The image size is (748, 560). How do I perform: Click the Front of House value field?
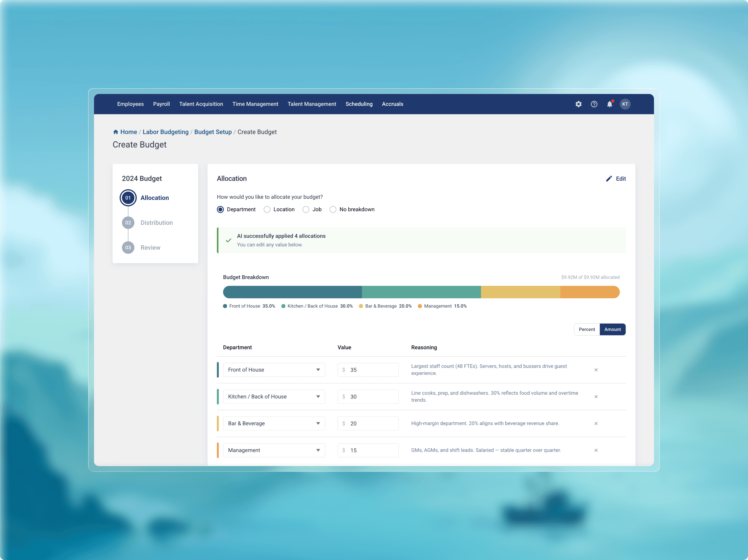[x=368, y=370]
